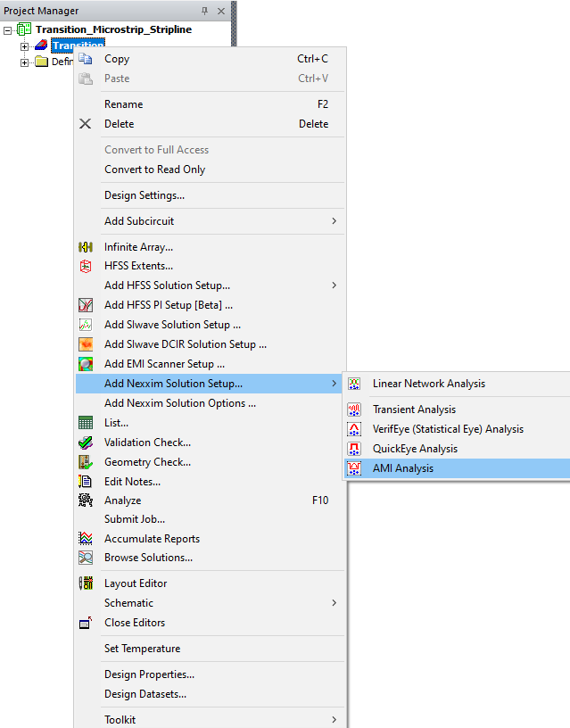Viewport: 570px width, 728px height.
Task: Click the Linear Network Analysis icon
Action: click(x=354, y=384)
